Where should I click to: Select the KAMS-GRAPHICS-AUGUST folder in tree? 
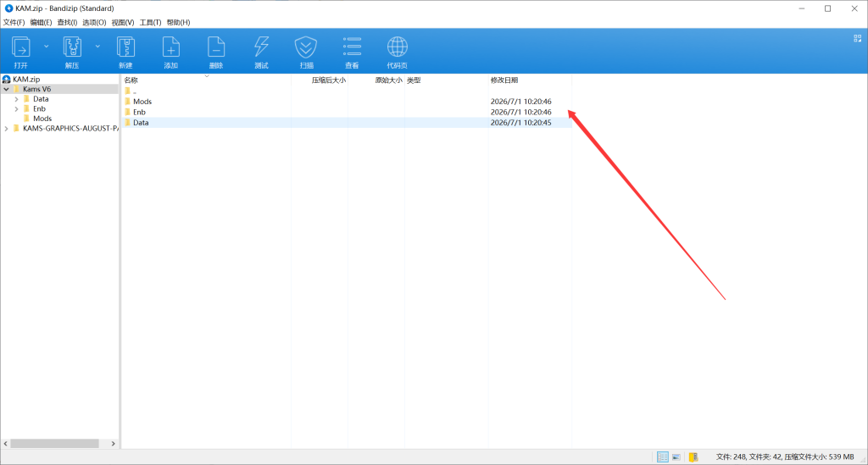[x=70, y=128]
